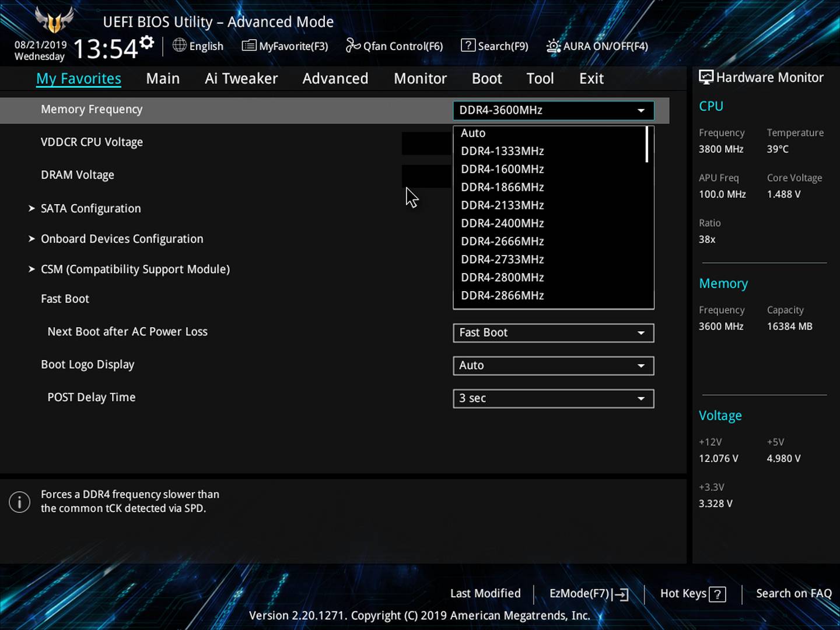The height and width of the screenshot is (630, 840).
Task: Open the Ai Tweaker tab
Action: tap(241, 79)
